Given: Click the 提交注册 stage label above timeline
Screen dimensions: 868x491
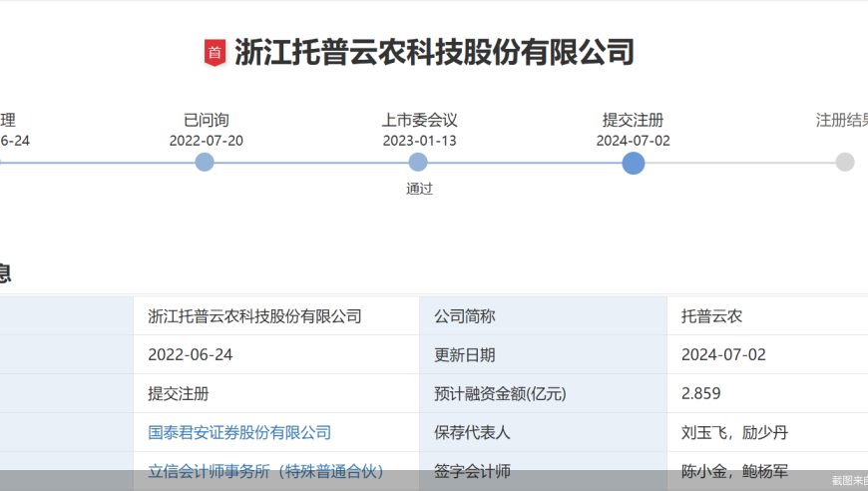Looking at the screenshot, I should [633, 120].
